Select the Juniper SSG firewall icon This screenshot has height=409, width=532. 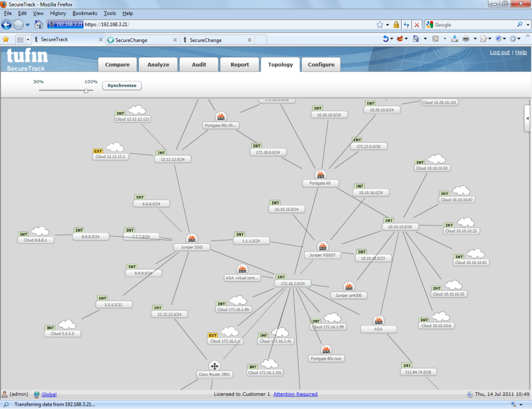pyautogui.click(x=192, y=238)
